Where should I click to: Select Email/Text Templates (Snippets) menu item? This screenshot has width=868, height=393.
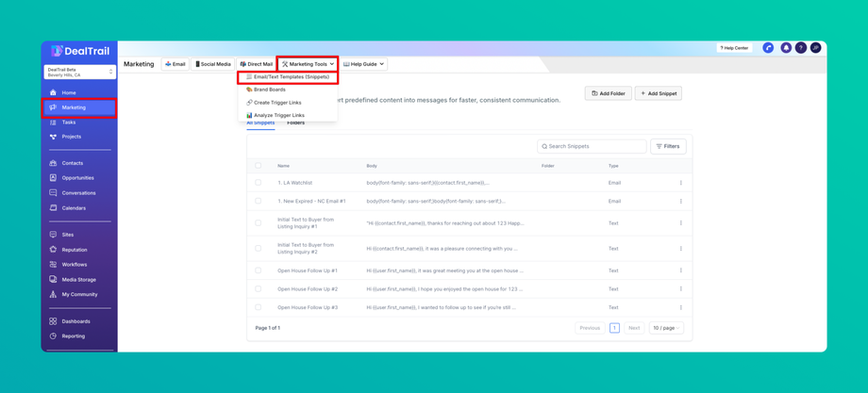tap(288, 77)
